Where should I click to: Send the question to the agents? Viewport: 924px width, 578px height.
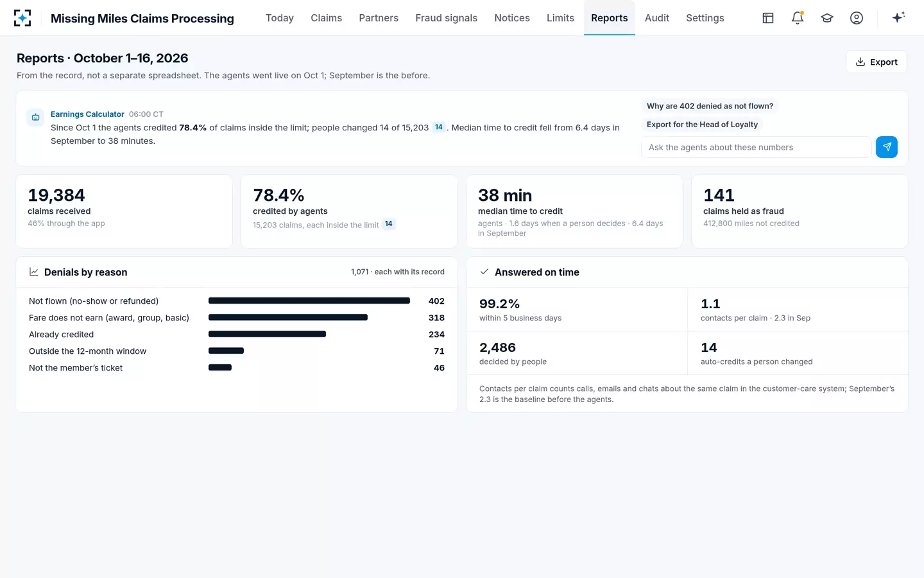[x=887, y=147]
